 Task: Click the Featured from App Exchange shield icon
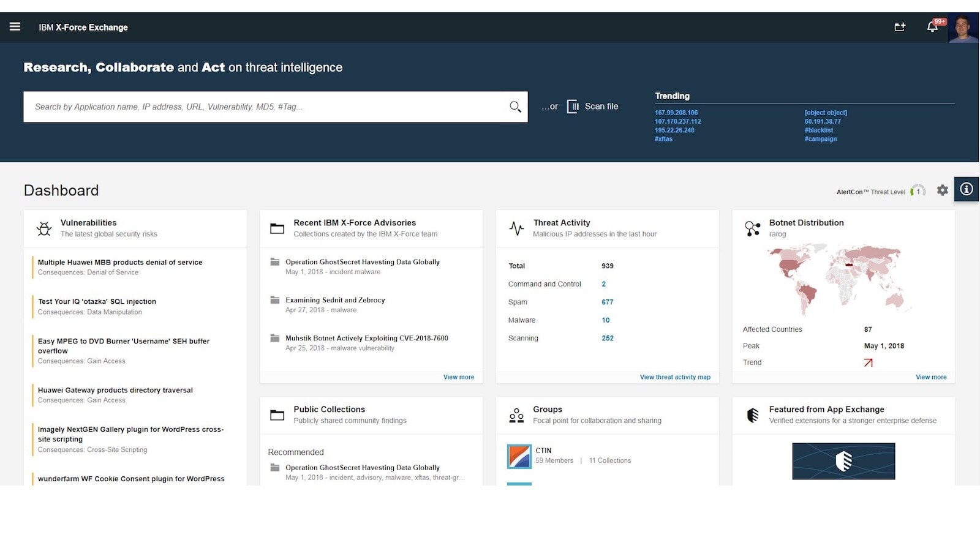click(753, 415)
